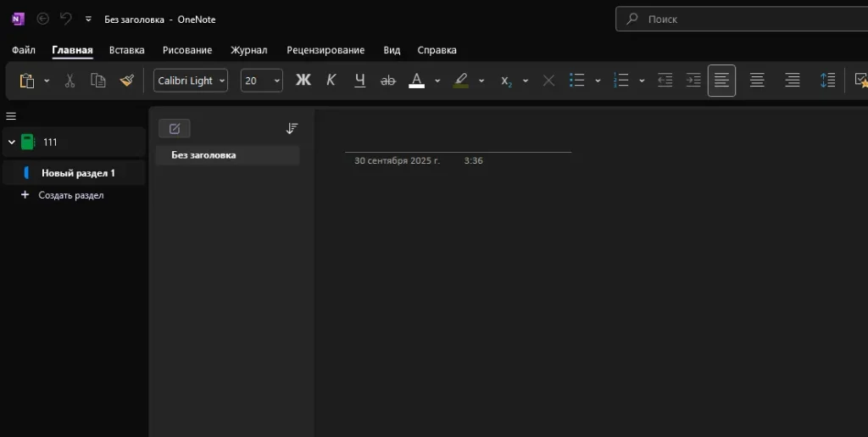Image resolution: width=868 pixels, height=437 pixels.
Task: Toggle italic formatting (К)
Action: pyautogui.click(x=331, y=81)
